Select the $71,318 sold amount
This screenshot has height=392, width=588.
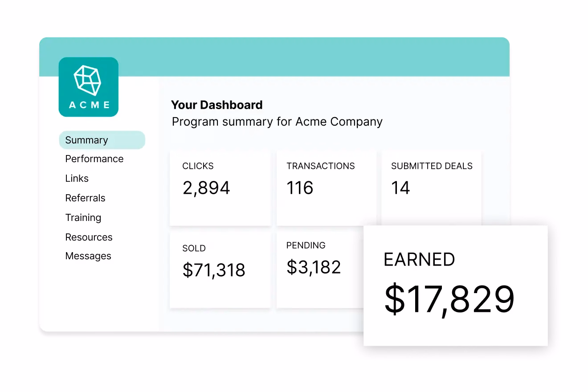[214, 270]
